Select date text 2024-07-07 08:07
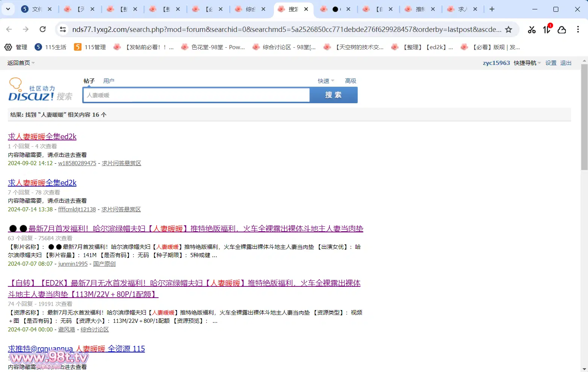Viewport: 588px width, 372px height. pos(30,264)
